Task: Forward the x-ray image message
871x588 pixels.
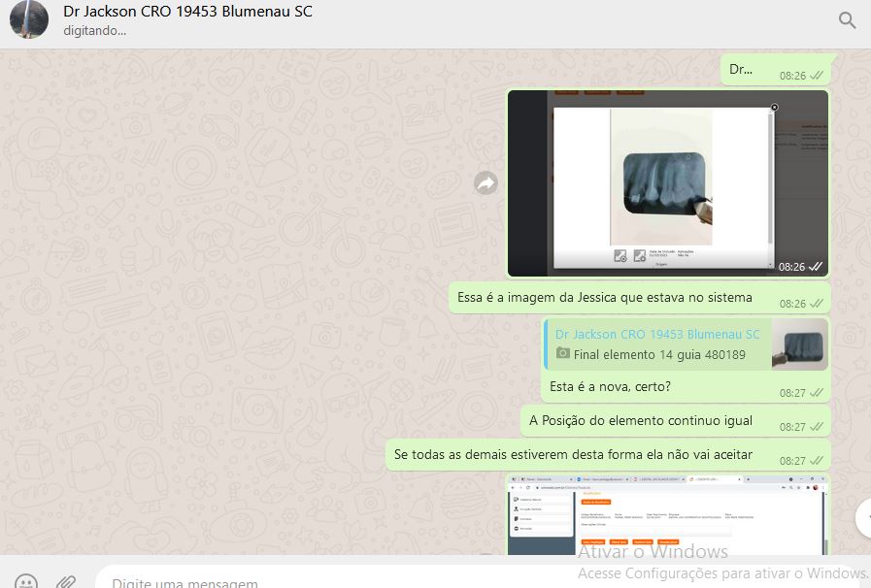Action: (486, 183)
